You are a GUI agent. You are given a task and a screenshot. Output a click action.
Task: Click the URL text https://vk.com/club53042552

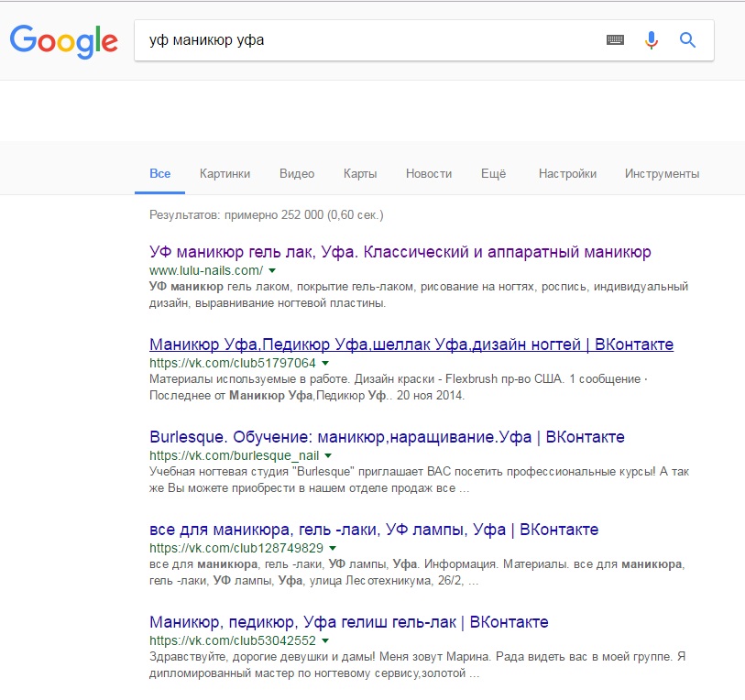(233, 640)
